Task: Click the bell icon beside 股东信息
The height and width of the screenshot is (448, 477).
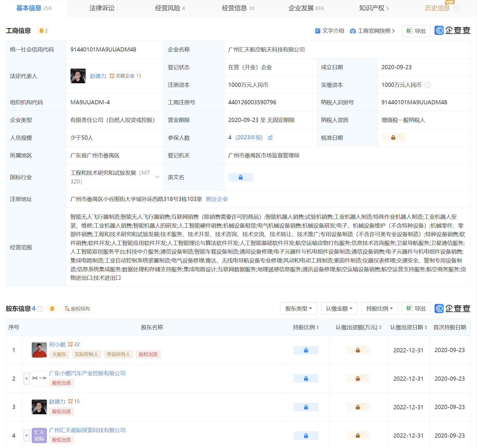Action: (x=52, y=309)
